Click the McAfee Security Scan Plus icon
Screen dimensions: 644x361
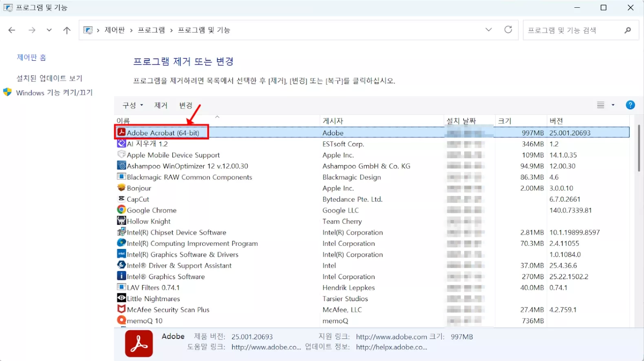121,309
